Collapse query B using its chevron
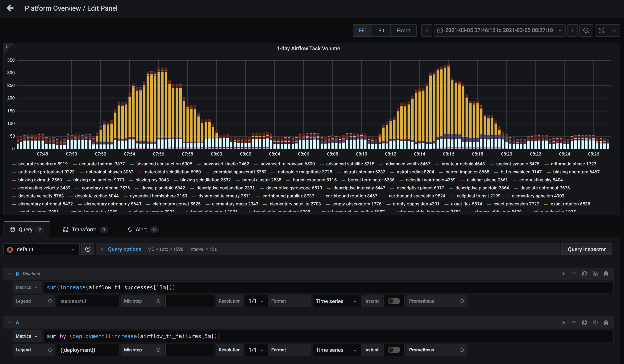 (x=10, y=273)
